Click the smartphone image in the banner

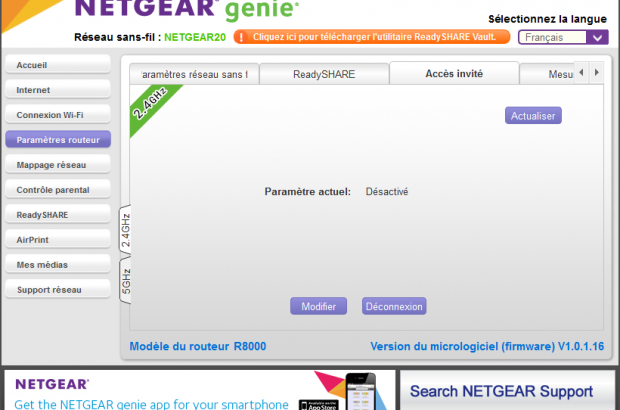click(360, 392)
